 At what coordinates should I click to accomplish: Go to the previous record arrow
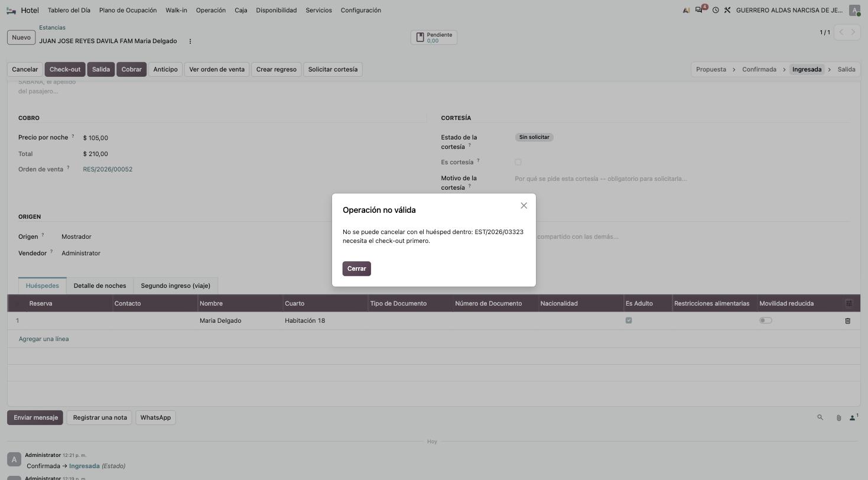point(841,32)
